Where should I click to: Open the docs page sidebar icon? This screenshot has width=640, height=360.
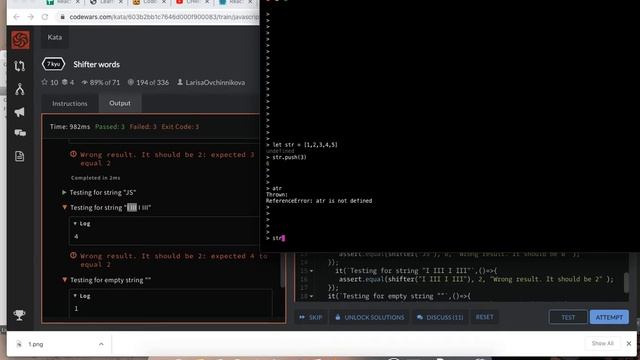(x=20, y=156)
